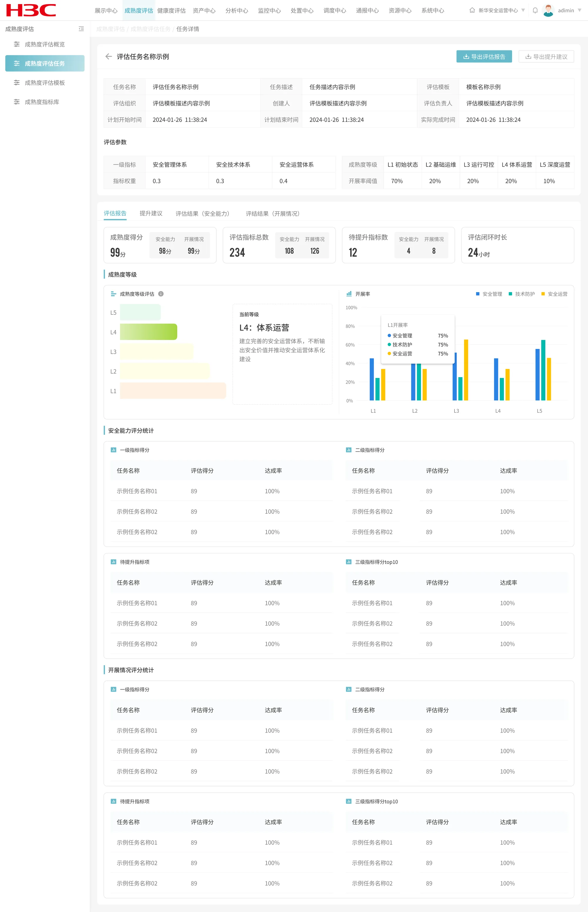This screenshot has height=912, width=588.
Task: Open 系统中心 top menu item
Action: coord(432,10)
